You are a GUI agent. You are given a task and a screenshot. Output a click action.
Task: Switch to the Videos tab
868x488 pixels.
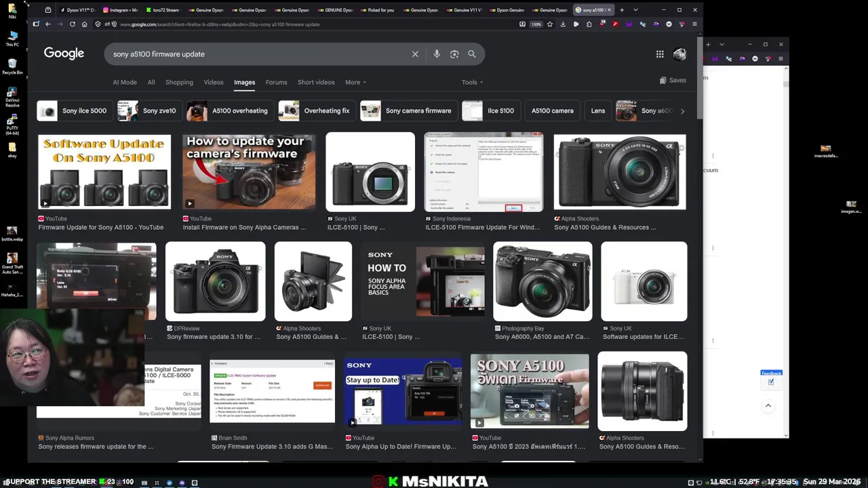pos(214,82)
